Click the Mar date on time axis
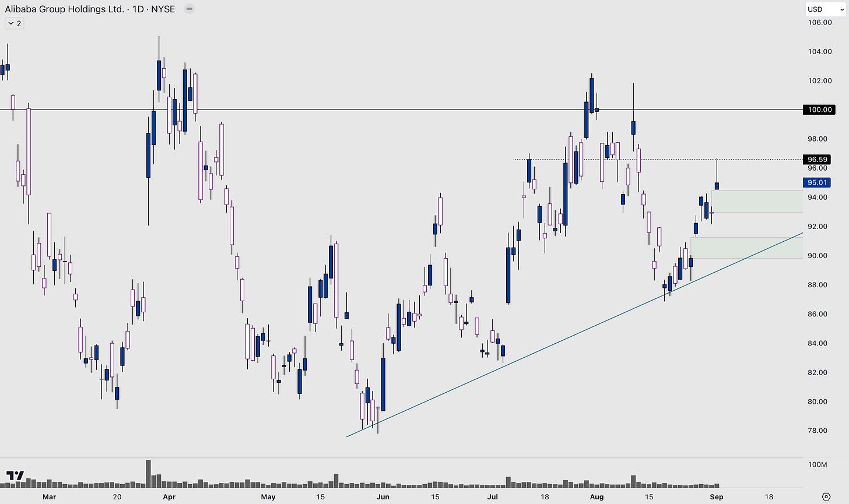 pos(49,497)
